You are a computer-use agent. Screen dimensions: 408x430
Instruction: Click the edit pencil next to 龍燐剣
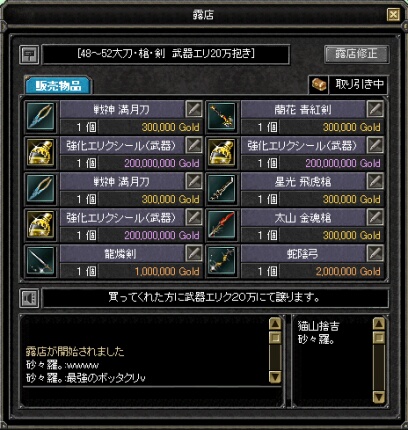click(194, 253)
